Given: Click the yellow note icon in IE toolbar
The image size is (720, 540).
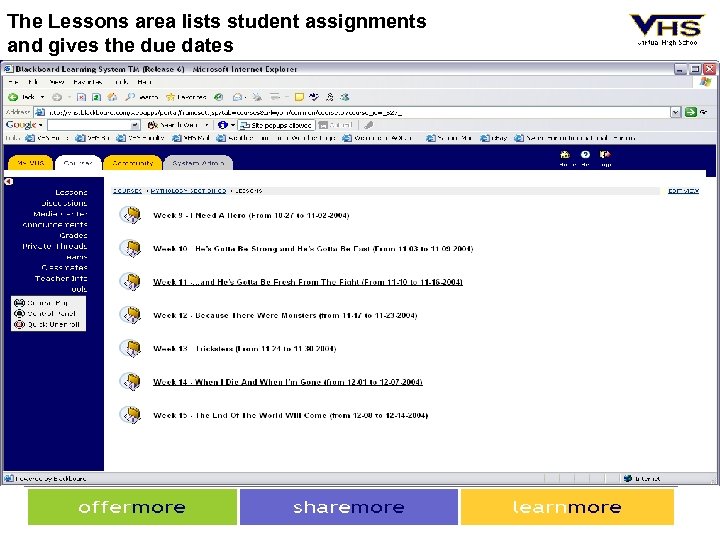Looking at the screenshot, I should point(299,97).
